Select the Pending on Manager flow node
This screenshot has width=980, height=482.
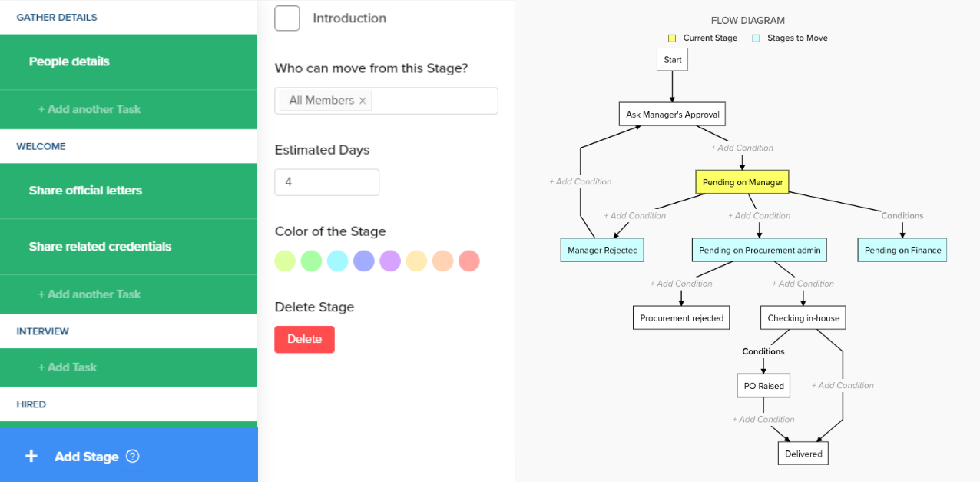coord(743,182)
